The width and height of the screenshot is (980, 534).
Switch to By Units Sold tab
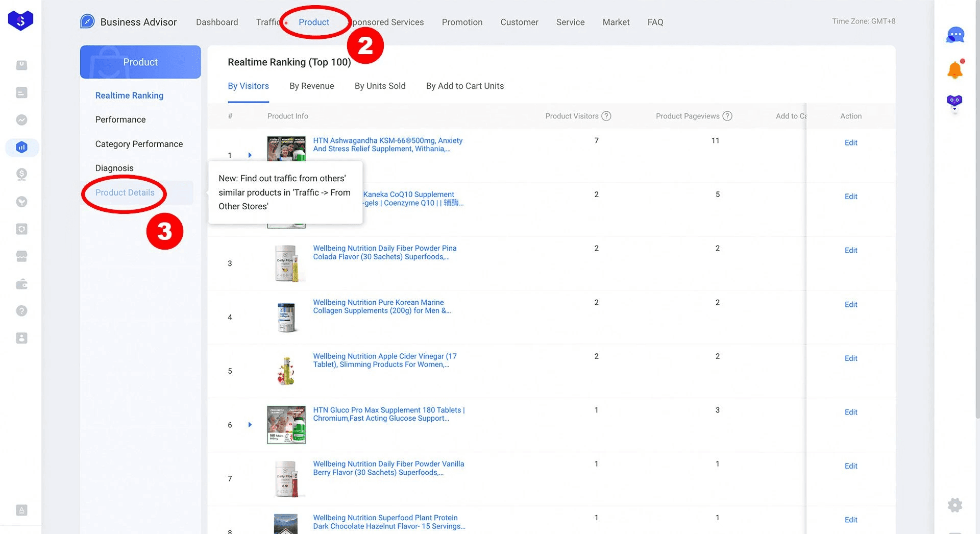[380, 86]
